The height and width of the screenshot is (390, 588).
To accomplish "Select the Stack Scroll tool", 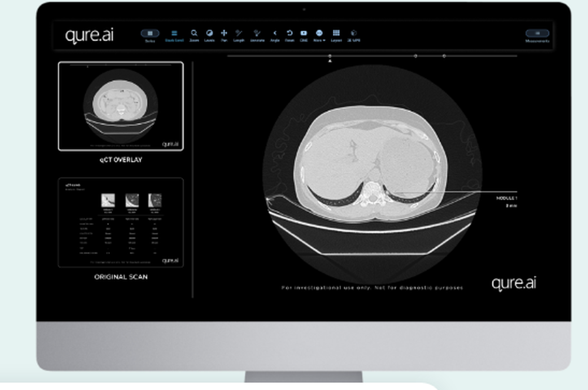I will [174, 35].
